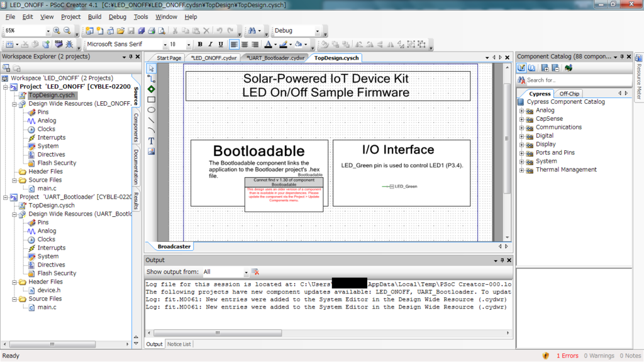Viewport: 644px width, 362px height.
Task: Select the green diamond sheet connector tool
Action: pyautogui.click(x=151, y=89)
